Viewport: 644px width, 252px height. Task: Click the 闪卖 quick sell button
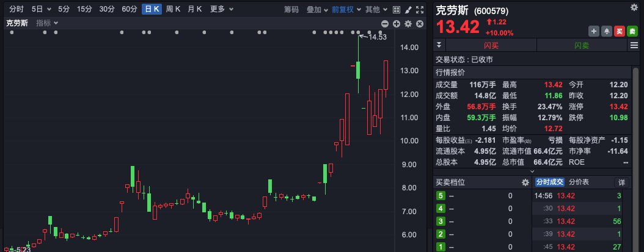[x=582, y=45]
